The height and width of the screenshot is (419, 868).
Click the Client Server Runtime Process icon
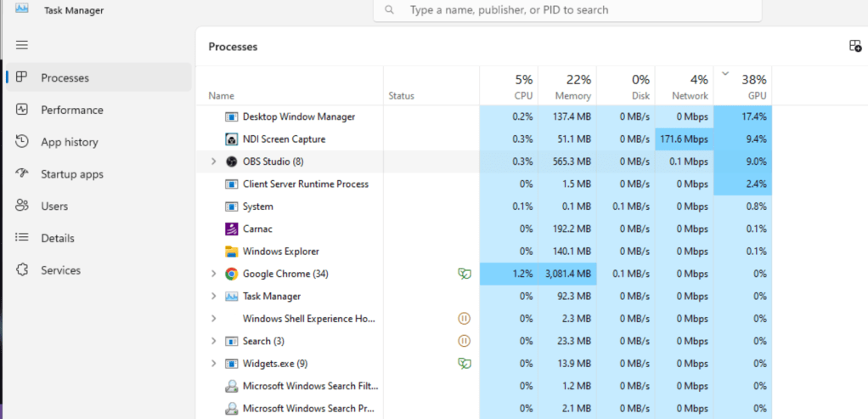231,184
